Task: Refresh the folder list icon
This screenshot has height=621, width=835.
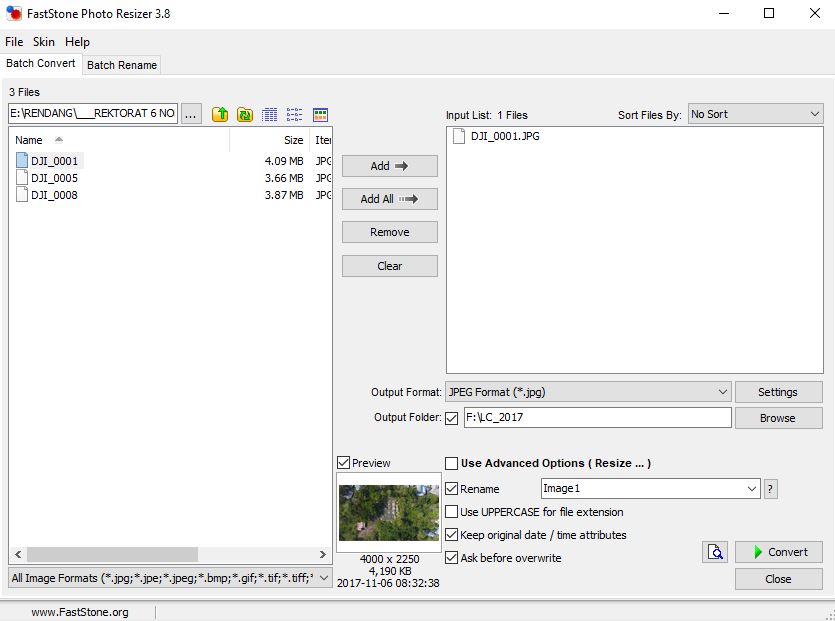Action: [245, 114]
